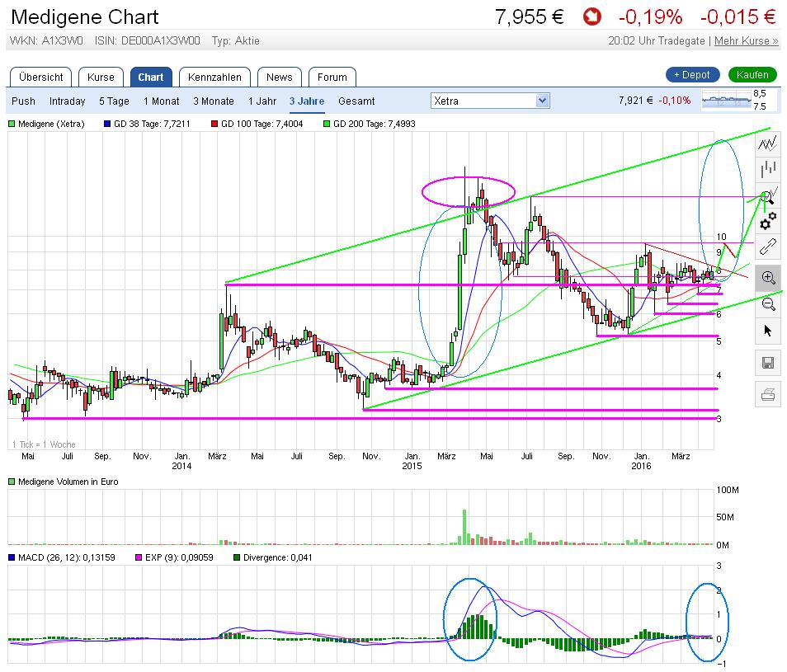The width and height of the screenshot is (787, 672).
Task: Click the ISIN DE000A1X3W00 text
Action: pos(147,40)
